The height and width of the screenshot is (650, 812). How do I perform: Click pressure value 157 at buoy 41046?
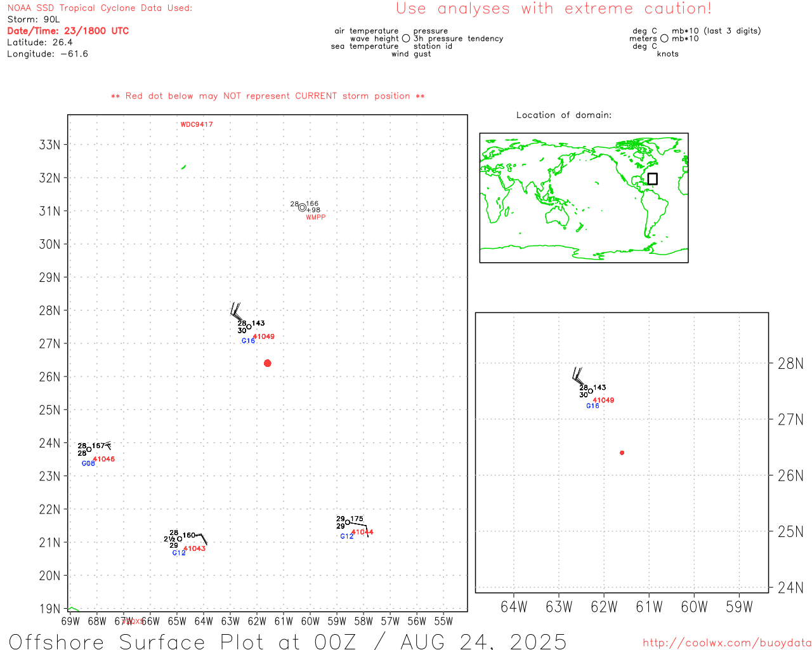[x=98, y=446]
